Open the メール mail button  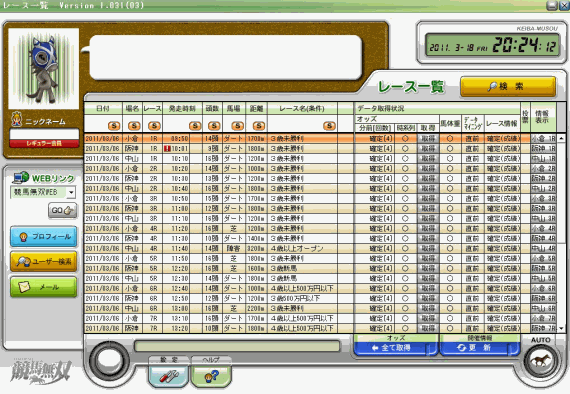click(x=44, y=287)
